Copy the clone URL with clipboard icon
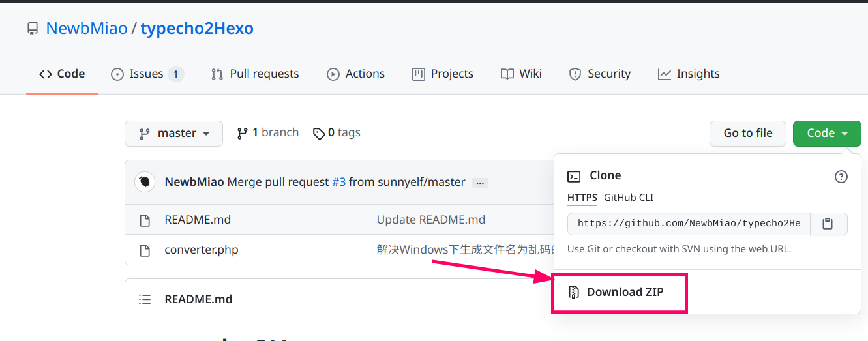 pos(828,224)
